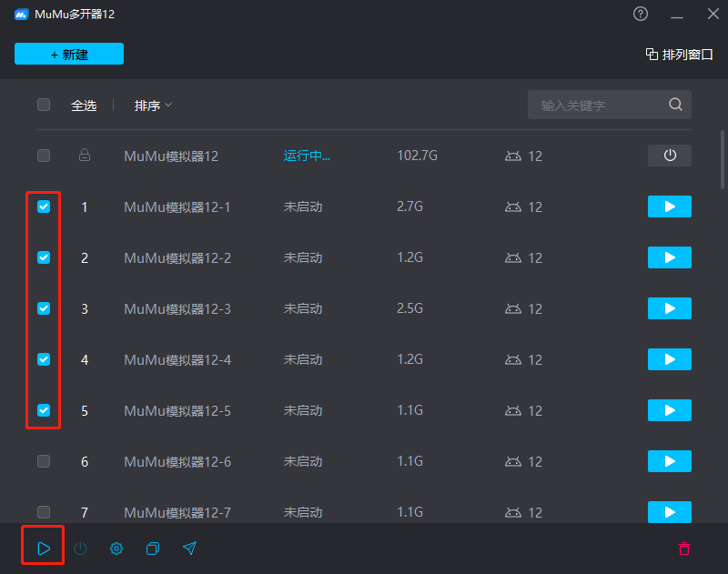Click batch shutdown power icon in bottom toolbar
This screenshot has width=728, height=574.
(x=80, y=549)
